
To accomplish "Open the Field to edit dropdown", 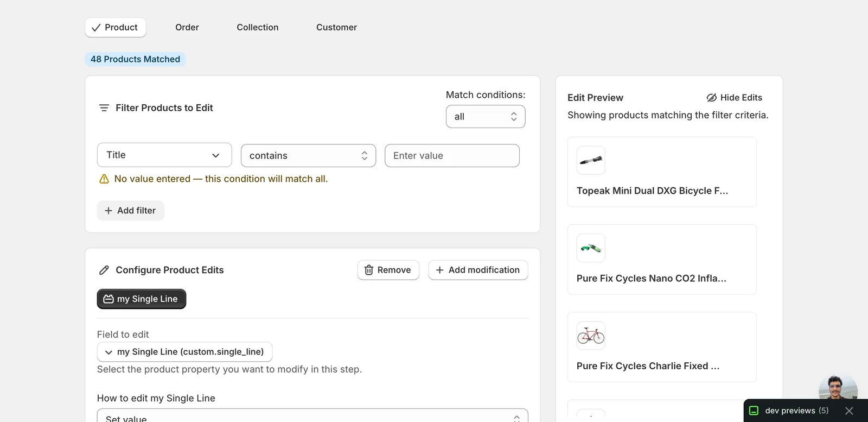I will 184,352.
